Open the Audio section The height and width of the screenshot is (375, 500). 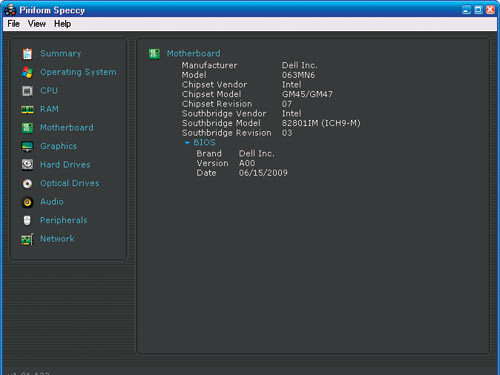[52, 202]
